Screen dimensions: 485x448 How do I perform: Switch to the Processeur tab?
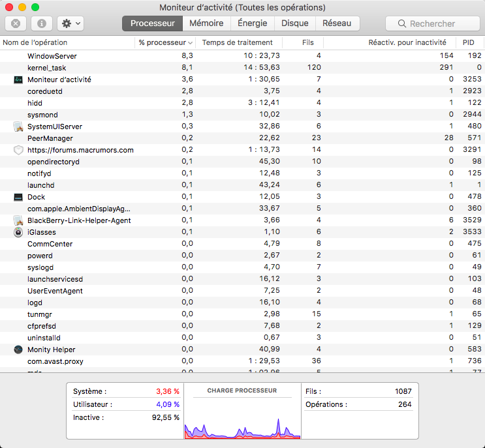[153, 23]
